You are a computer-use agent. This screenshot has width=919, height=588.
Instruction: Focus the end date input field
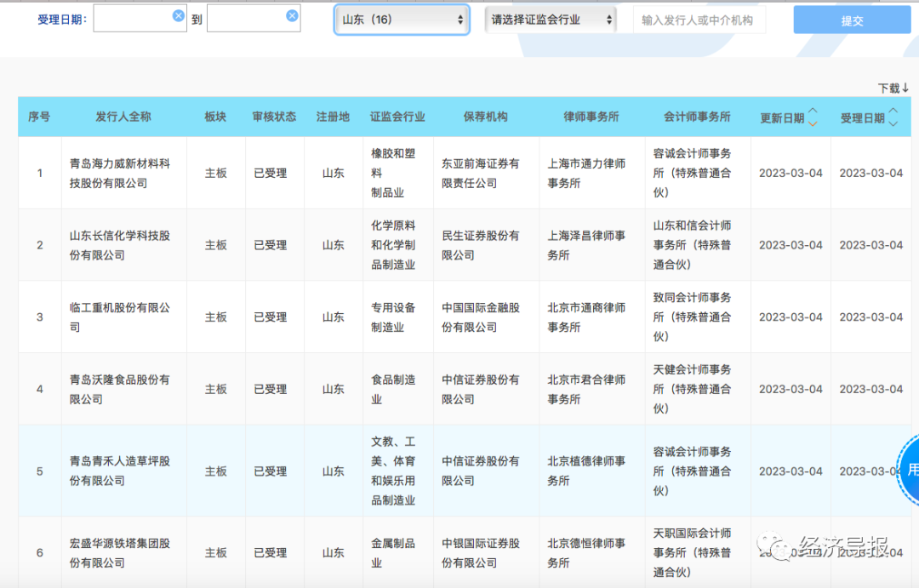245,20
